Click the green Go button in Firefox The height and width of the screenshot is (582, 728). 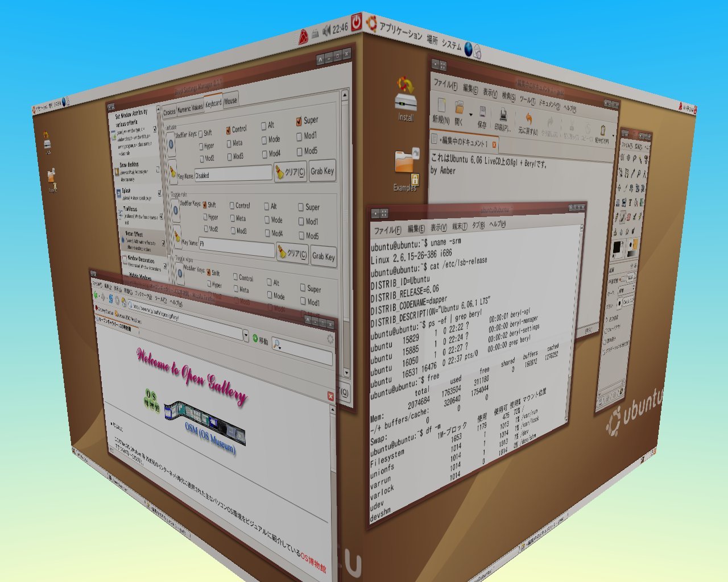(x=255, y=339)
